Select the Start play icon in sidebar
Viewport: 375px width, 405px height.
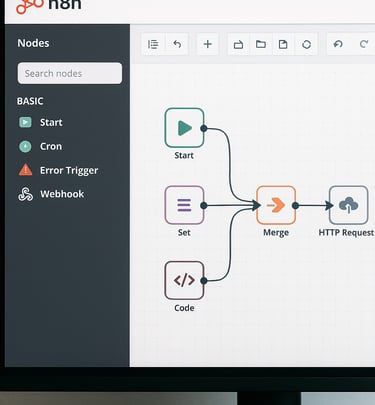coord(25,122)
